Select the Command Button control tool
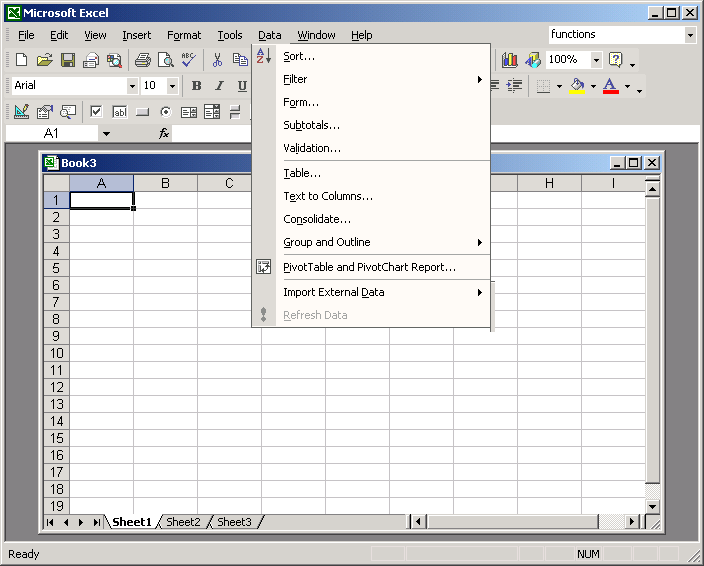Image resolution: width=704 pixels, height=566 pixels. (x=142, y=111)
